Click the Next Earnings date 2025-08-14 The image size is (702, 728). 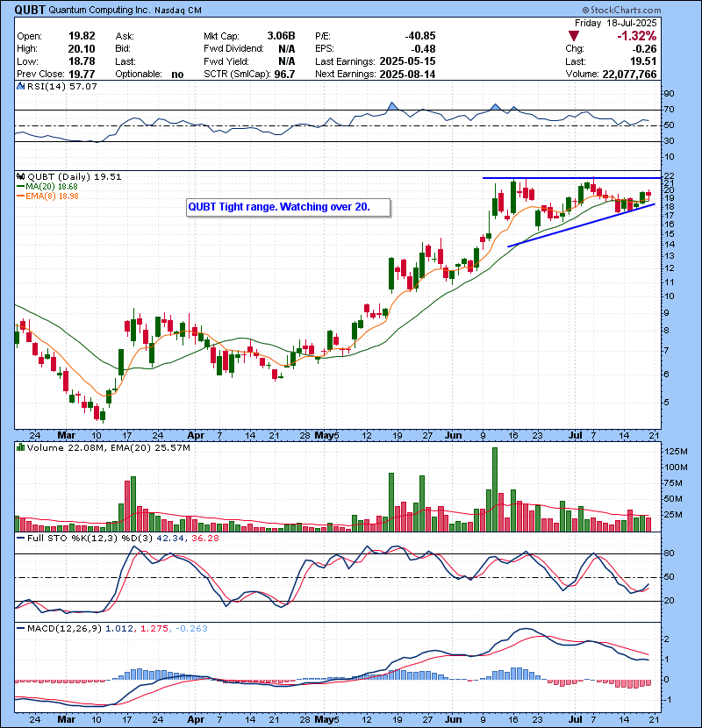pos(407,74)
